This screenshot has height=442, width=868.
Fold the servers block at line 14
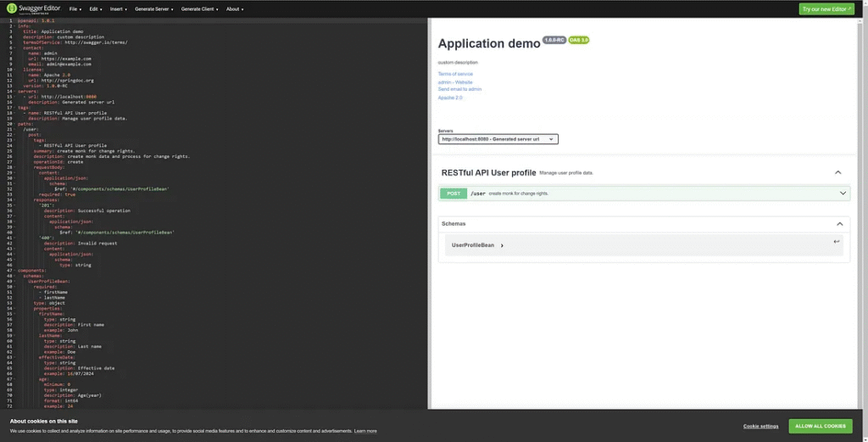[15, 92]
